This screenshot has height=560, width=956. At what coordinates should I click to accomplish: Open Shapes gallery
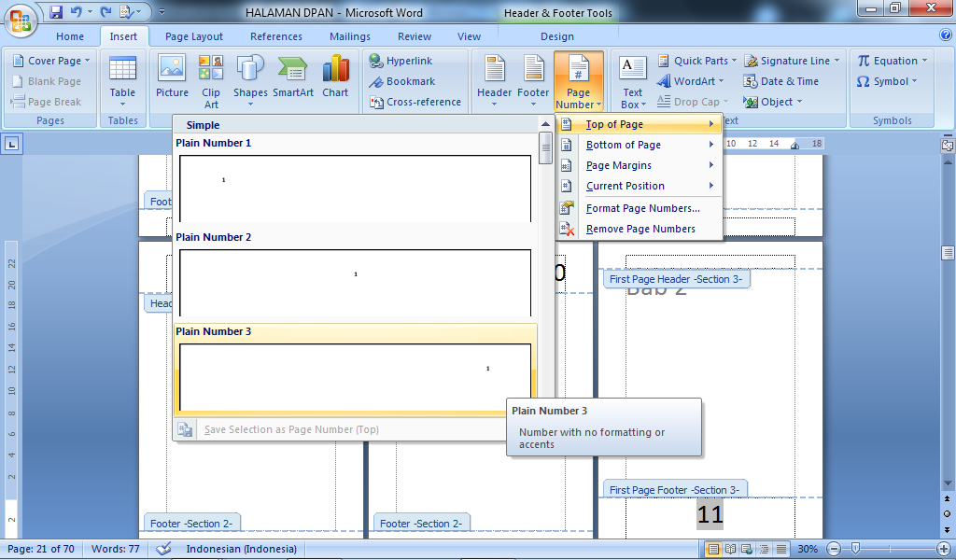pyautogui.click(x=250, y=81)
